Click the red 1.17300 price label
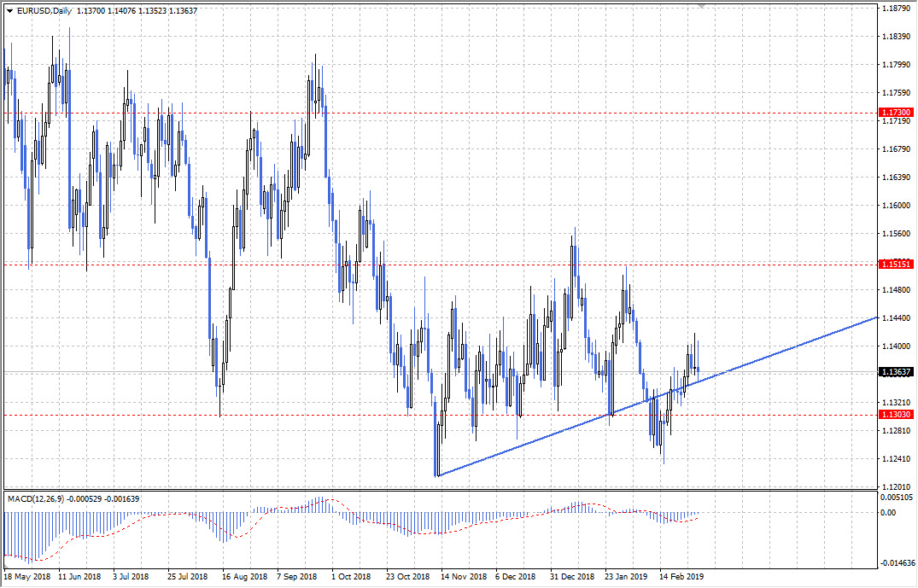Viewport: 918px width, 588px height. [x=896, y=113]
